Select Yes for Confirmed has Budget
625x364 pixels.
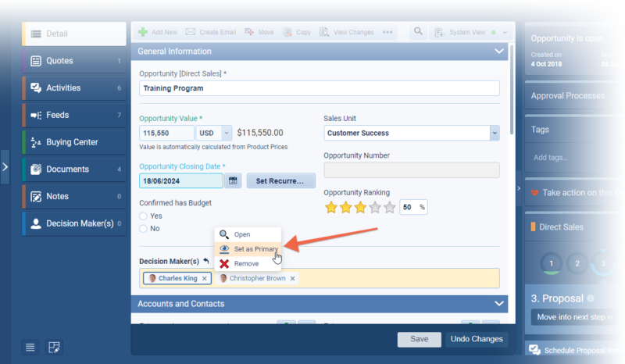coord(143,216)
